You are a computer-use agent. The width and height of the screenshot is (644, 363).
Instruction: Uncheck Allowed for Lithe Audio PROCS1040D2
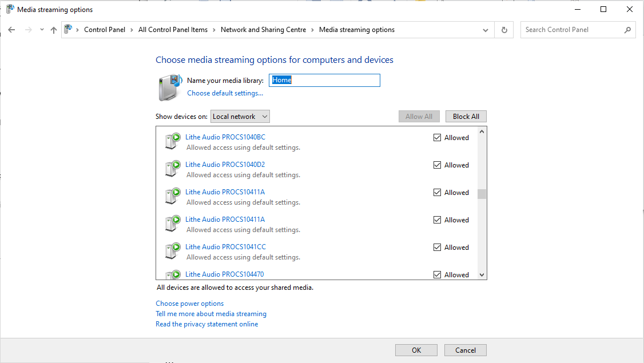[x=437, y=165]
